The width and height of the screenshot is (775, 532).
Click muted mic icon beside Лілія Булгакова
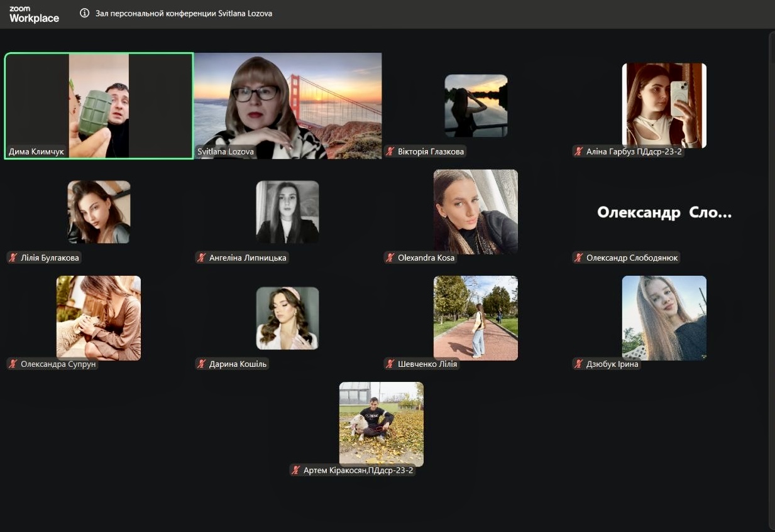click(13, 258)
